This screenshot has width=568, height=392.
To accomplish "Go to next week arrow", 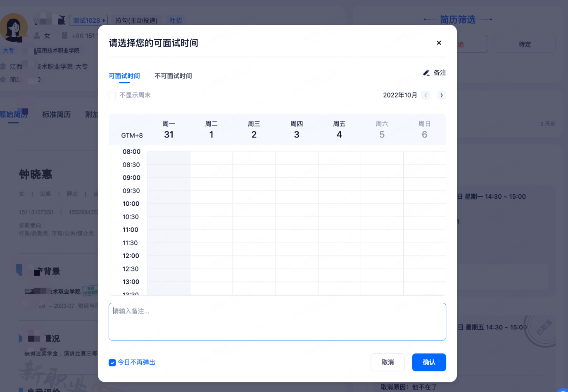I will pos(441,95).
